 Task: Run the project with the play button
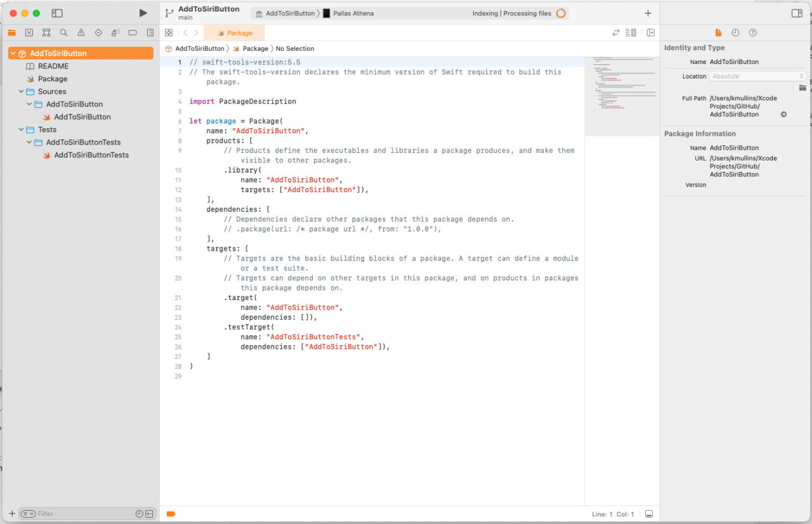point(143,13)
